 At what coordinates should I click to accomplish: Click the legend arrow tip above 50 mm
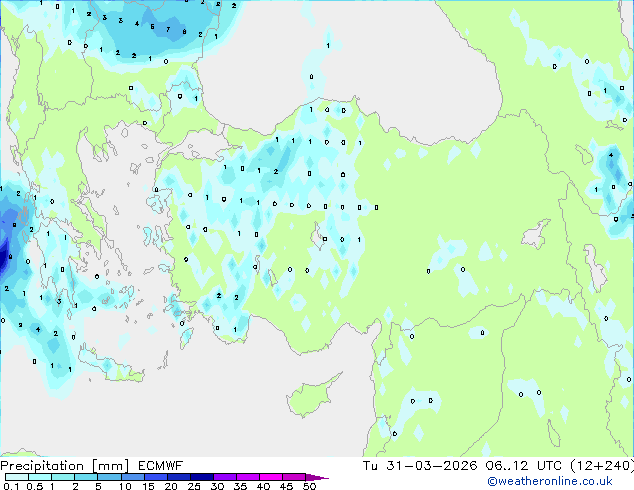click(x=317, y=477)
